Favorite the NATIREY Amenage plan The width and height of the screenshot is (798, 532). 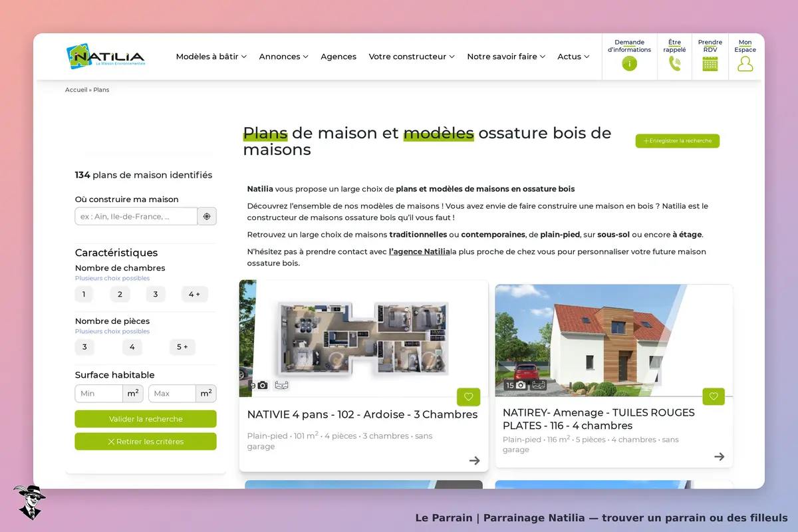[714, 396]
